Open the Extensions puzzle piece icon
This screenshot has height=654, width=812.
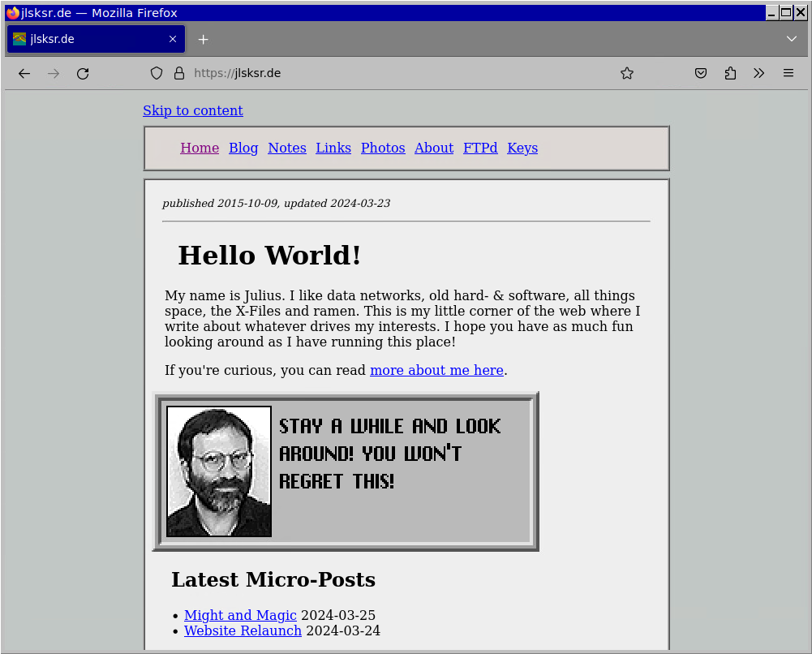(x=730, y=73)
